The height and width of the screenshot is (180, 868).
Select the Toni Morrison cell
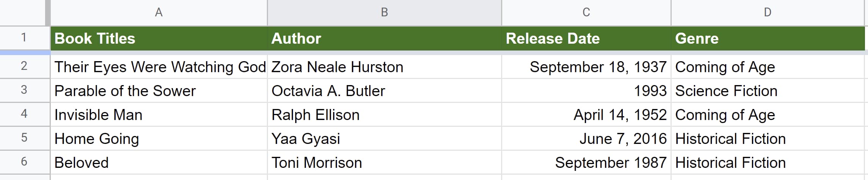pos(384,163)
